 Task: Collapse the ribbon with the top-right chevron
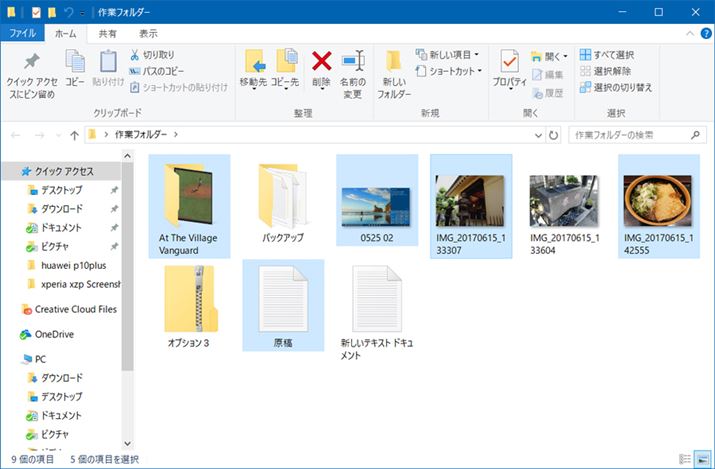[x=685, y=33]
